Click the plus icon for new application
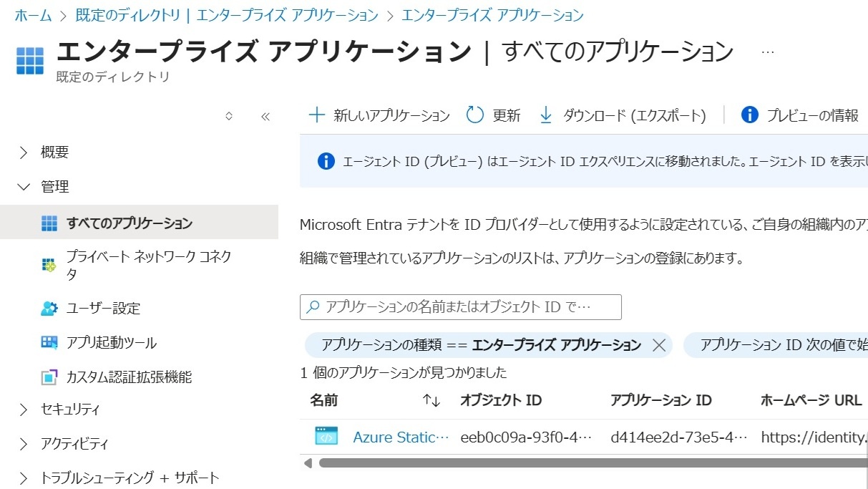This screenshot has width=868, height=489. click(316, 115)
